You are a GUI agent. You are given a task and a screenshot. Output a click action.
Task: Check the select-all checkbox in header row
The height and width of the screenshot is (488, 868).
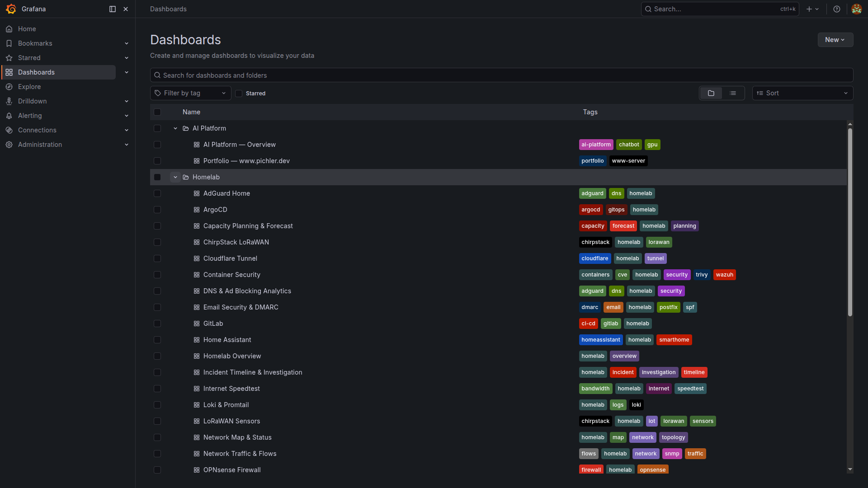click(157, 112)
